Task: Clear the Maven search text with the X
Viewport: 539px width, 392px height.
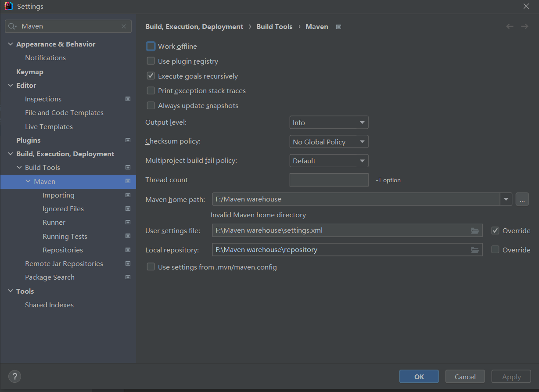Action: (124, 26)
